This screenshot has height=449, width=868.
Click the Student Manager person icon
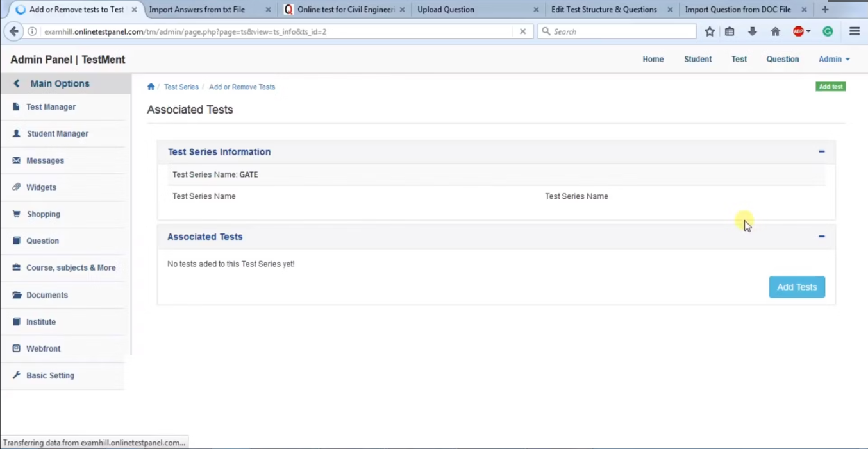pos(17,134)
